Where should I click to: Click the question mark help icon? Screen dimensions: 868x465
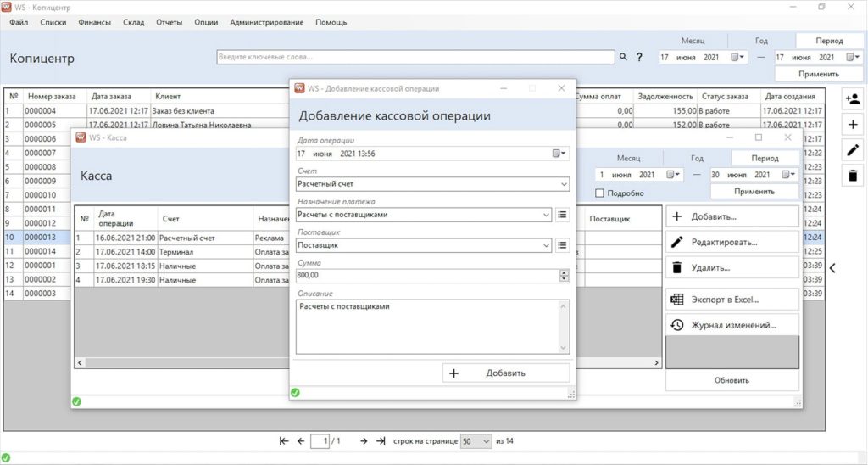[x=639, y=57]
